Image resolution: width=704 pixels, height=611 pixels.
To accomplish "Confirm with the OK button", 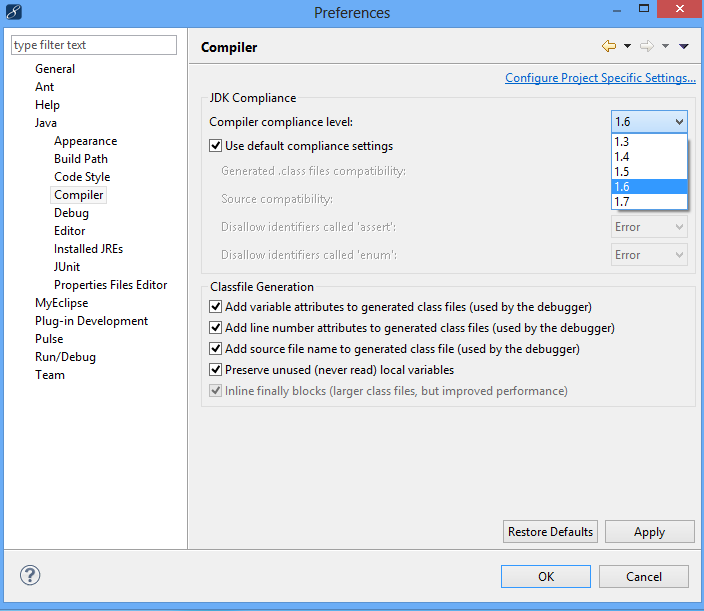I will point(546,576).
